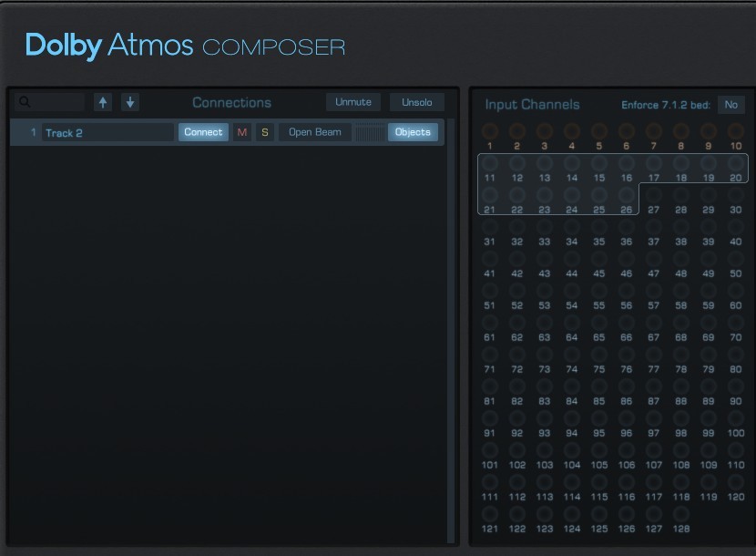Select input channel 115 circle
756x556 pixels.
click(598, 481)
